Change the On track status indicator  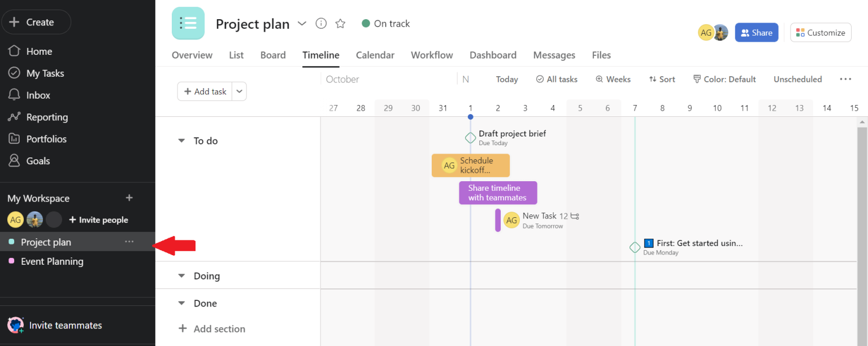pyautogui.click(x=385, y=23)
